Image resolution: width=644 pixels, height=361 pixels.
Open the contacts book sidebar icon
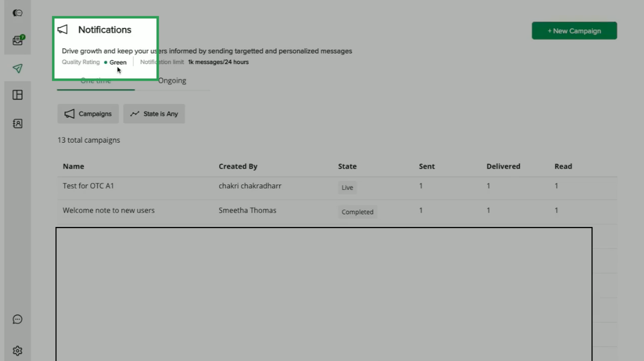pyautogui.click(x=18, y=123)
